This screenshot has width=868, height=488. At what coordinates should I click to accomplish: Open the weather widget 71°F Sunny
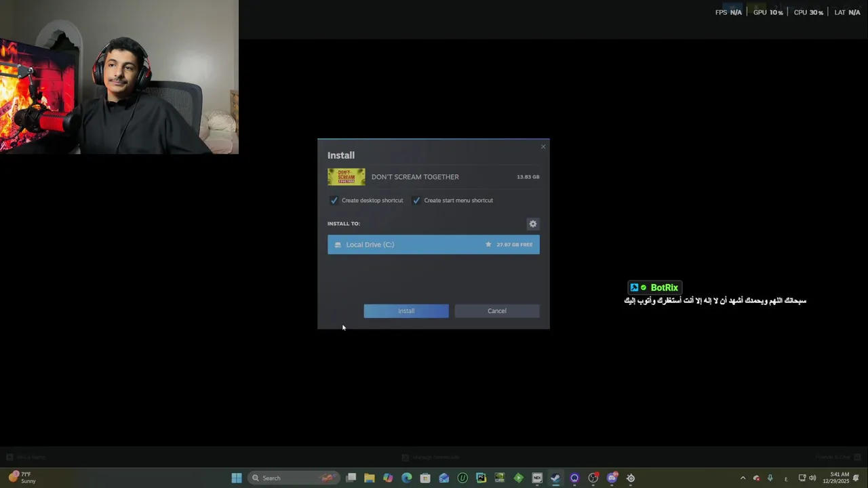tap(22, 478)
